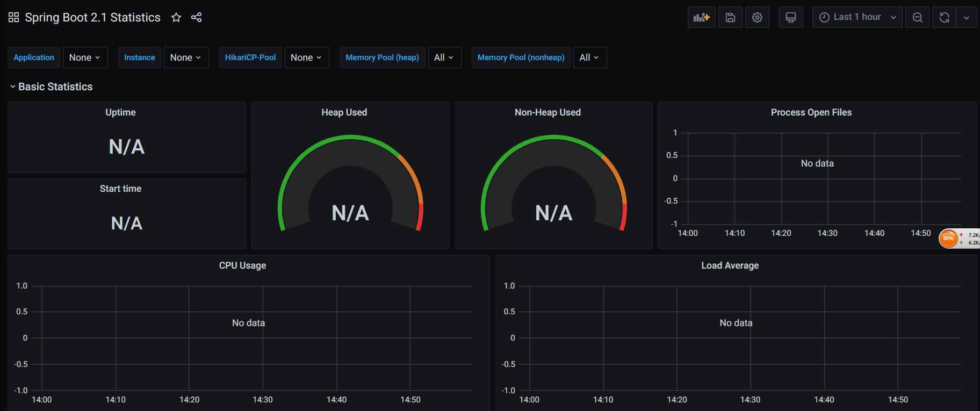Screen dimensions: 980x411
Task: Click the Uptime N/A value
Action: (127, 147)
